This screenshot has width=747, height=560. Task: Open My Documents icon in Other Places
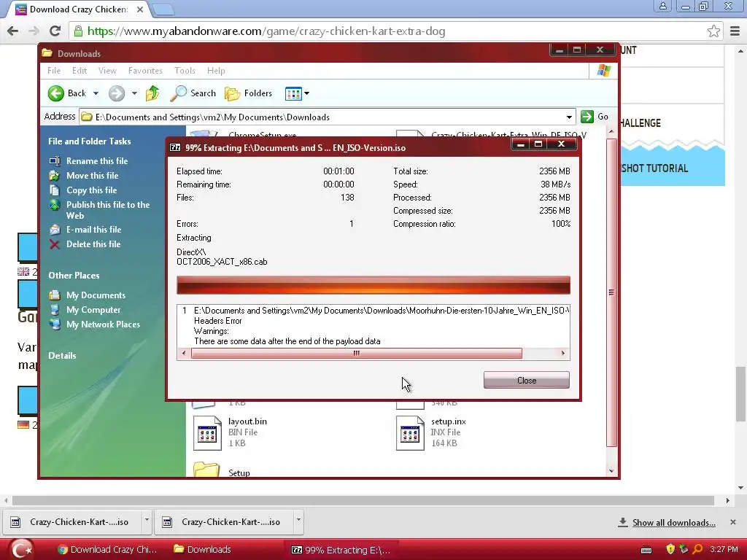point(55,295)
